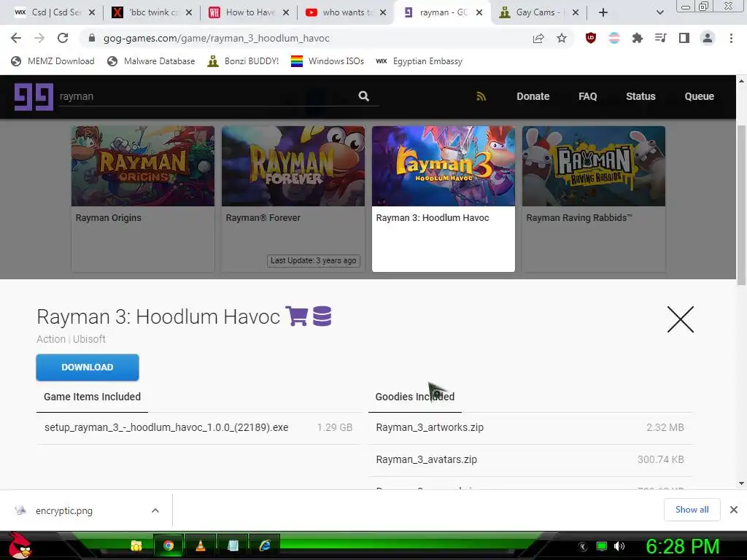Open the Chrome profile avatar icon
Screen dimensions: 747x560
pos(708,38)
